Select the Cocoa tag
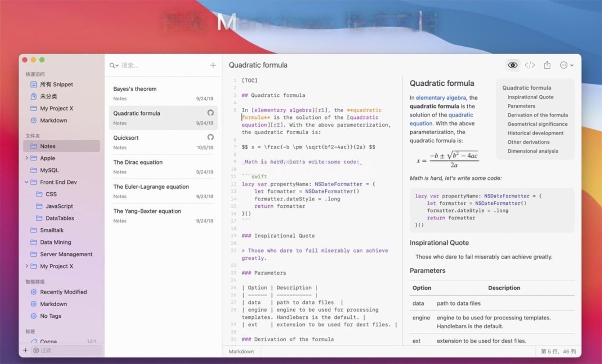This screenshot has height=364, width=602. (x=48, y=342)
